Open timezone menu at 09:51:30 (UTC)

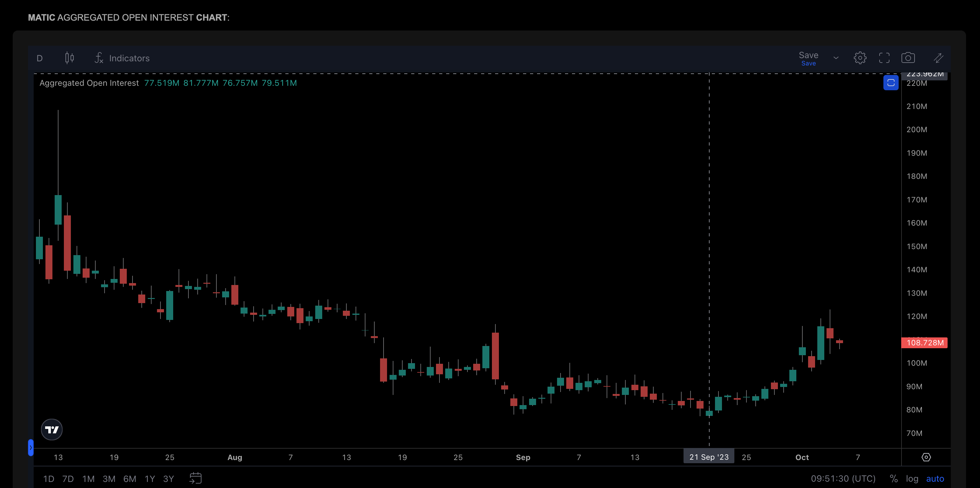click(x=843, y=478)
